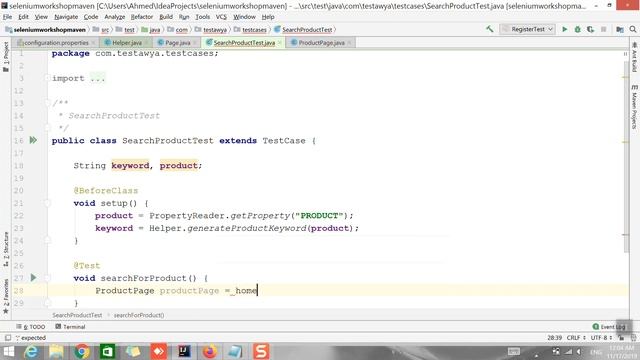Open the Navigate menu

click(66, 17)
